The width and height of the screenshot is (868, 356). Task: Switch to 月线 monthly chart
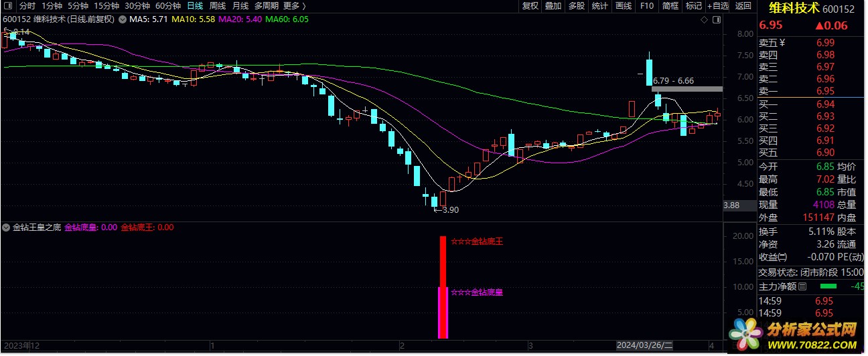click(240, 6)
